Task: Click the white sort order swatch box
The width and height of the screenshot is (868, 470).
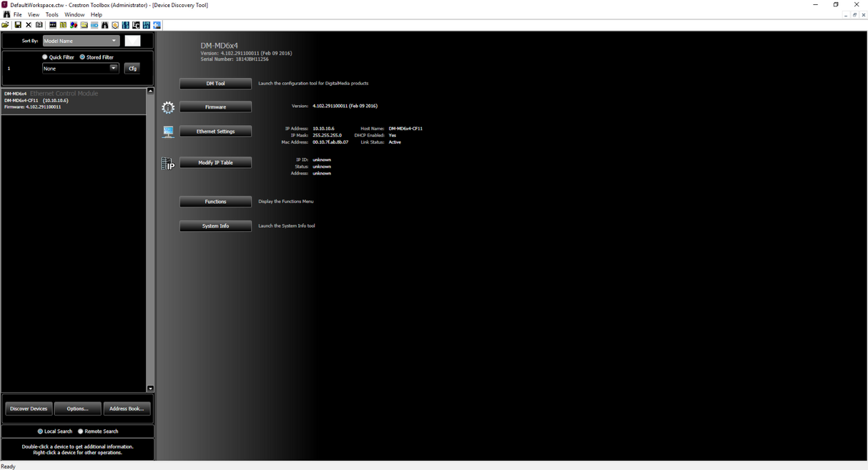Action: click(132, 41)
